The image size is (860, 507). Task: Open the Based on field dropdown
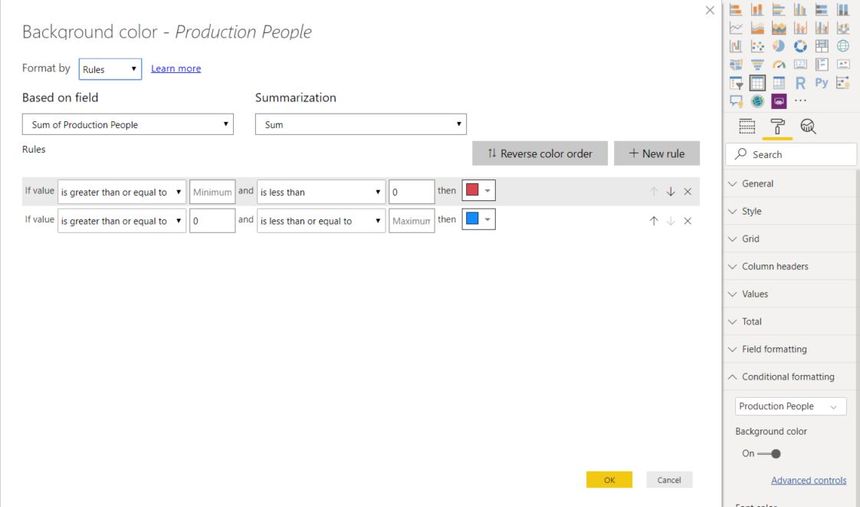click(128, 125)
